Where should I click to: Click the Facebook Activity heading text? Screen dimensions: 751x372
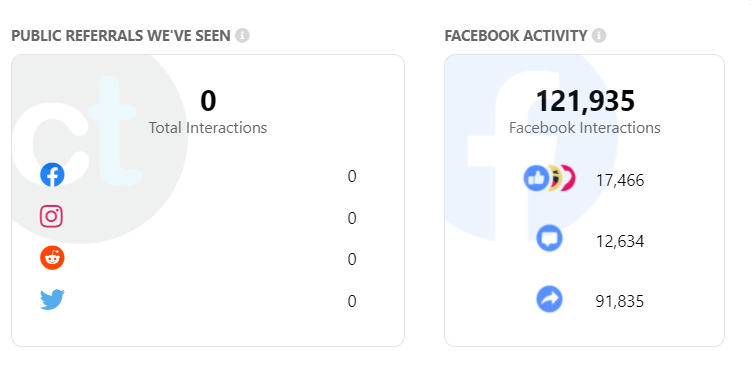(516, 36)
